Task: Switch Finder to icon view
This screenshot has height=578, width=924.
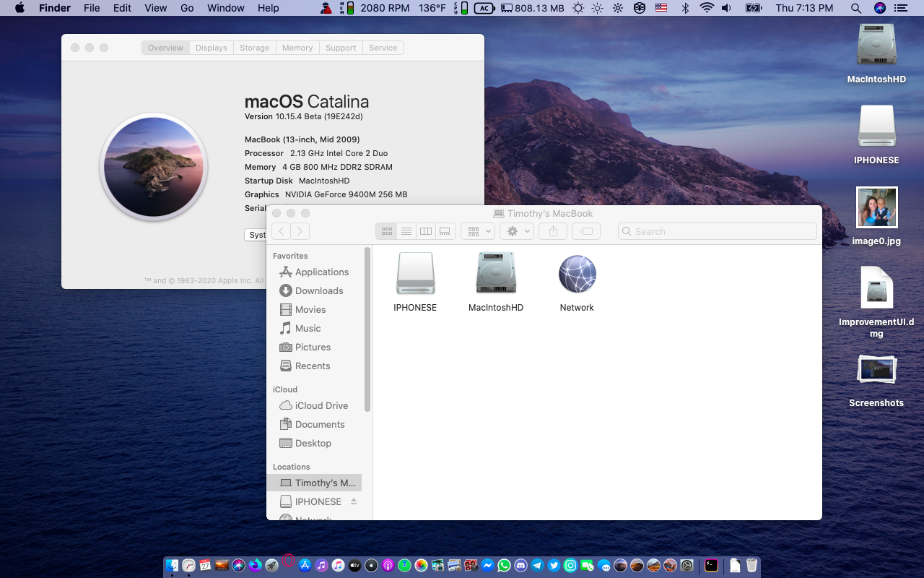Action: coord(386,231)
